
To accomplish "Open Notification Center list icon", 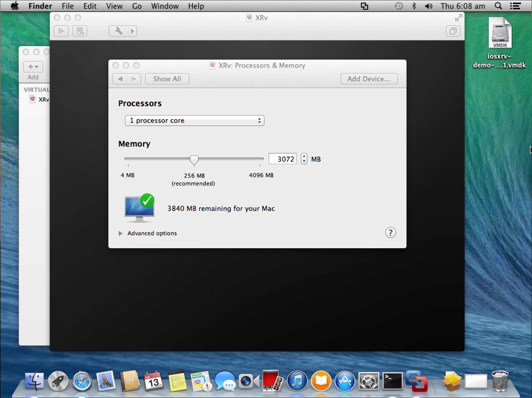I will tap(515, 6).
